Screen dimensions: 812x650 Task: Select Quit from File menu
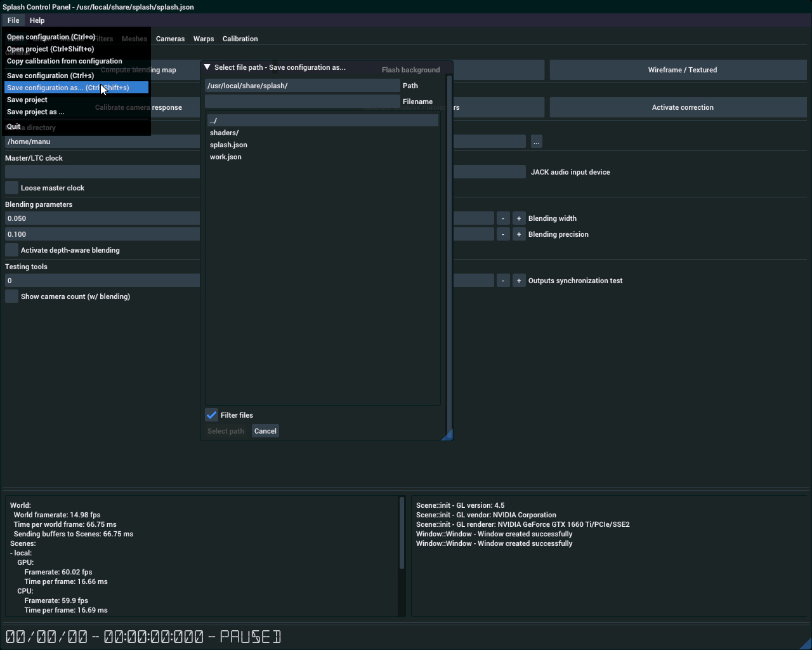click(x=76, y=126)
